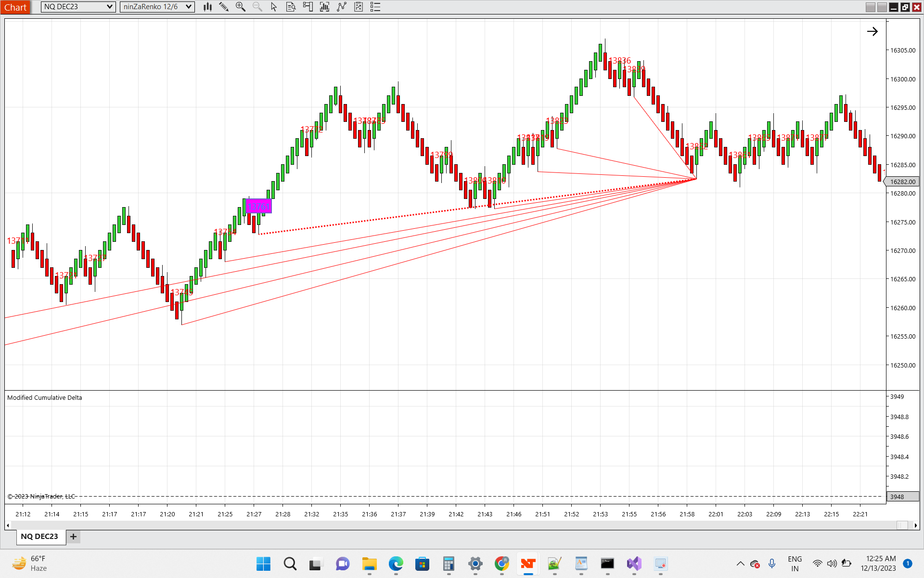Viewport: 924px width, 578px height.
Task: Open the indicators icon
Action: (x=342, y=7)
